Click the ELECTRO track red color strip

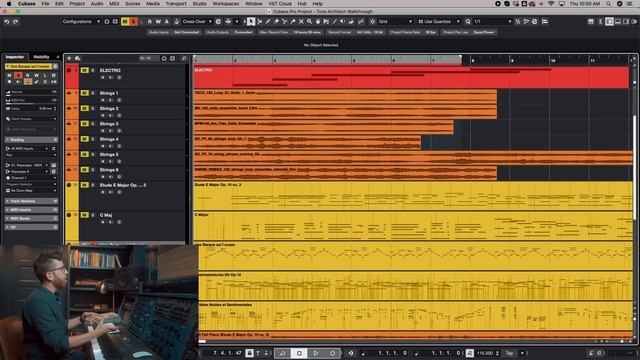[x=72, y=76]
